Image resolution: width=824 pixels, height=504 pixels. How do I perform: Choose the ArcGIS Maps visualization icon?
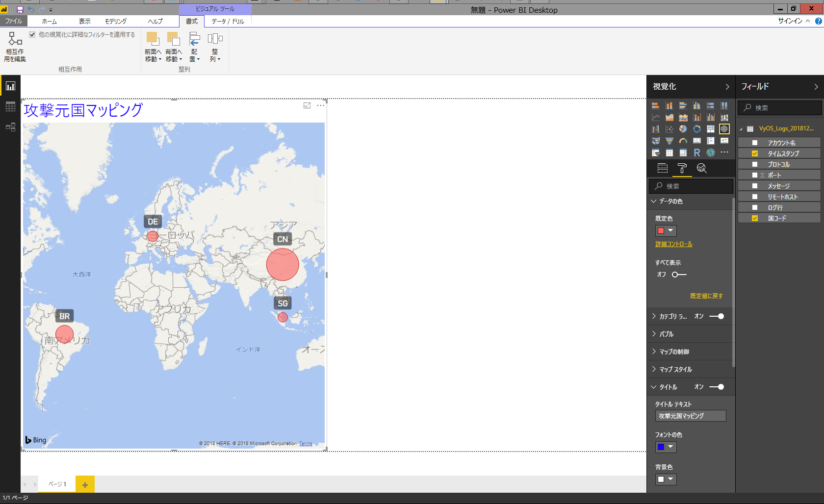click(710, 152)
